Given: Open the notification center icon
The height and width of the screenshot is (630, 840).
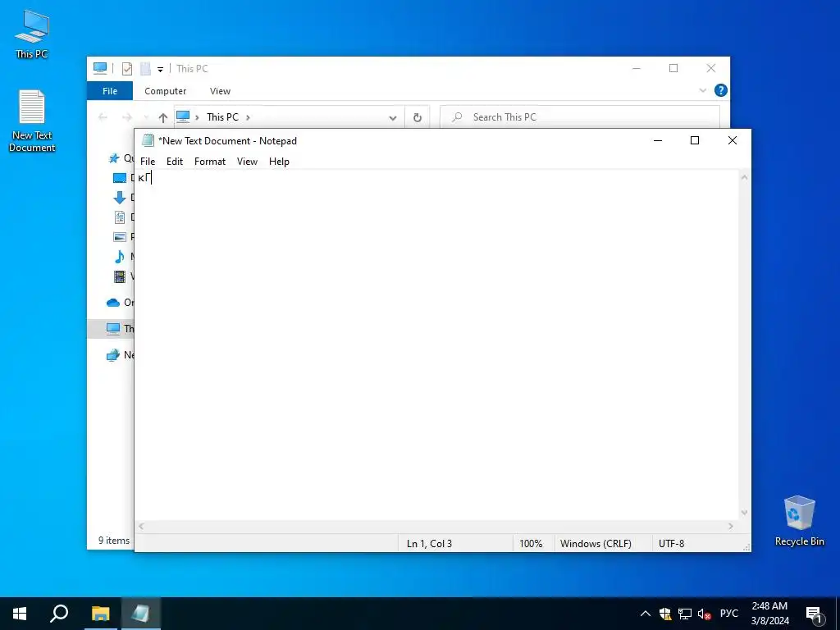Looking at the screenshot, I should (x=815, y=614).
